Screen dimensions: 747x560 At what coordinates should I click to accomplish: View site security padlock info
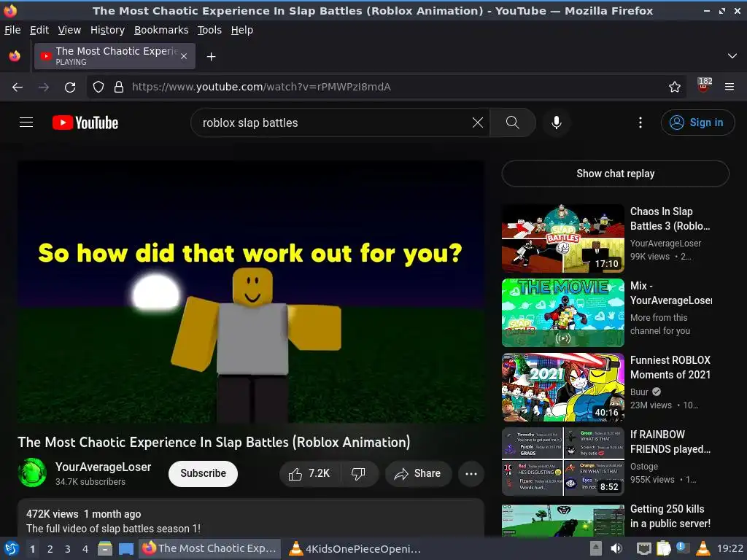click(119, 87)
